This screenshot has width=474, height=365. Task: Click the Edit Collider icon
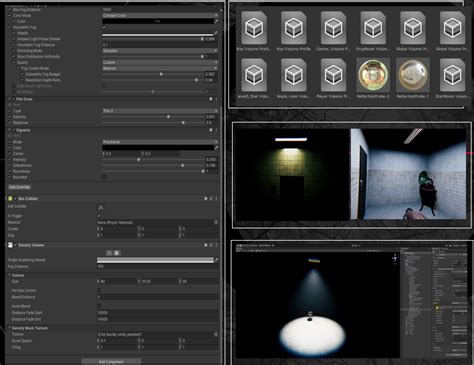click(x=101, y=207)
